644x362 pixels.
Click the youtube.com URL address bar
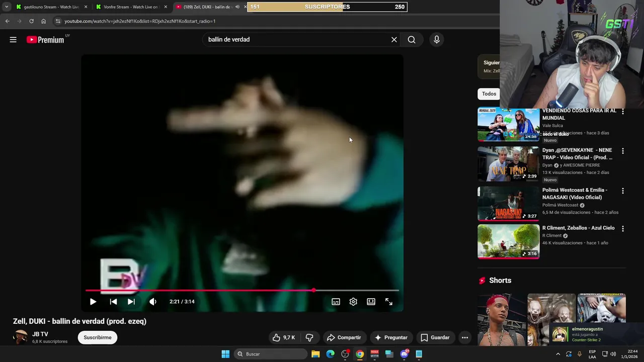click(140, 21)
